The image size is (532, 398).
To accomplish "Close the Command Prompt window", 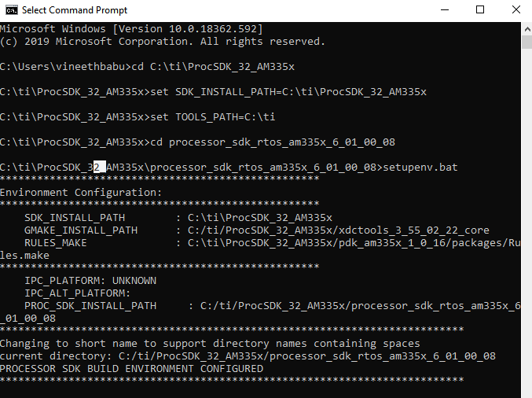I will (x=514, y=10).
